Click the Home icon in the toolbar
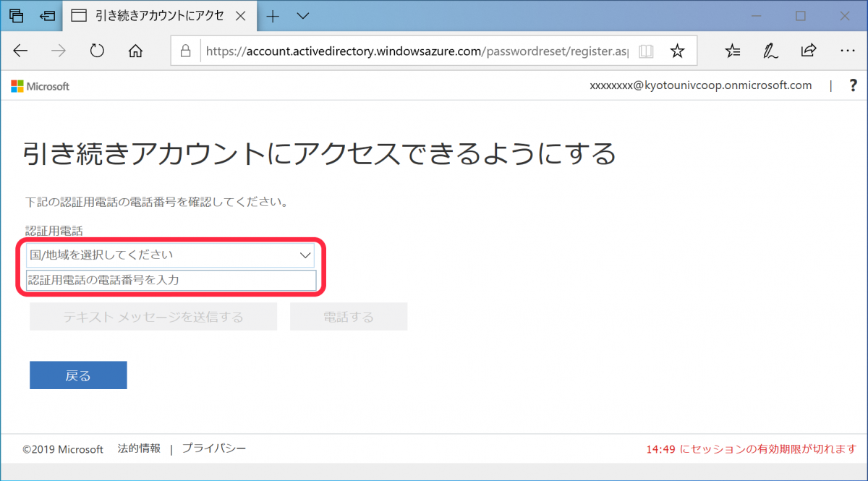868x481 pixels. point(135,51)
